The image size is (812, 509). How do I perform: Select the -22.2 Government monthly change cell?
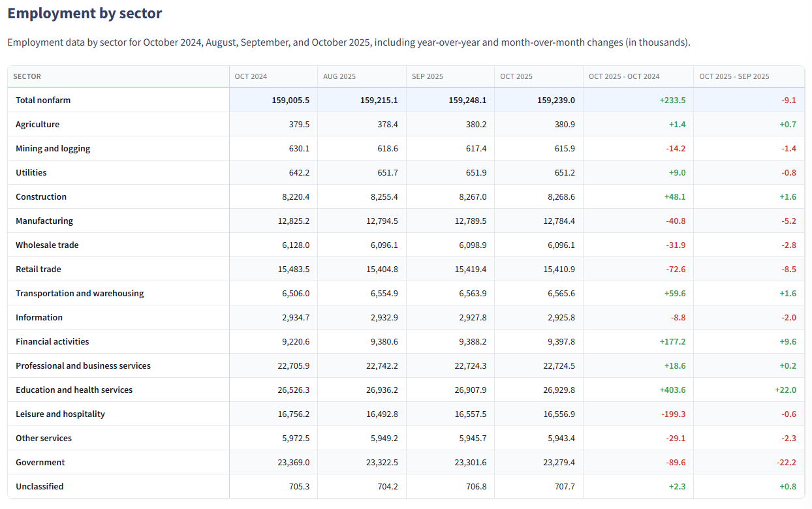[x=787, y=463]
